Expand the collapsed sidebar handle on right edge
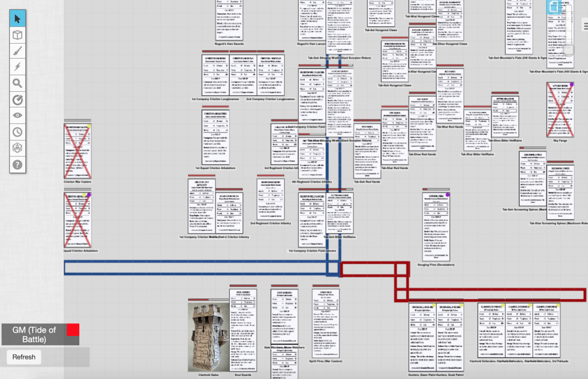588x379 pixels. 568,52
